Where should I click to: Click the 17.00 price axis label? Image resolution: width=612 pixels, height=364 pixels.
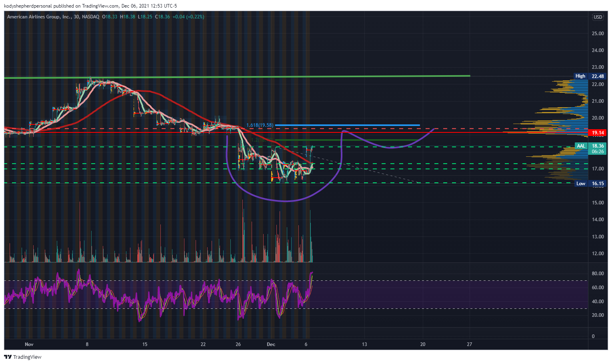pyautogui.click(x=598, y=169)
